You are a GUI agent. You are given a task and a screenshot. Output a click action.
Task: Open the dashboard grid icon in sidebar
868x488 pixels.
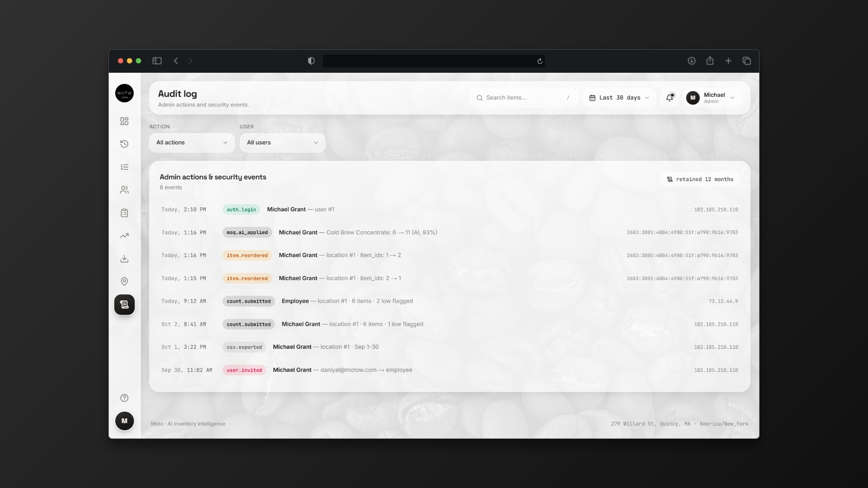pos(124,121)
